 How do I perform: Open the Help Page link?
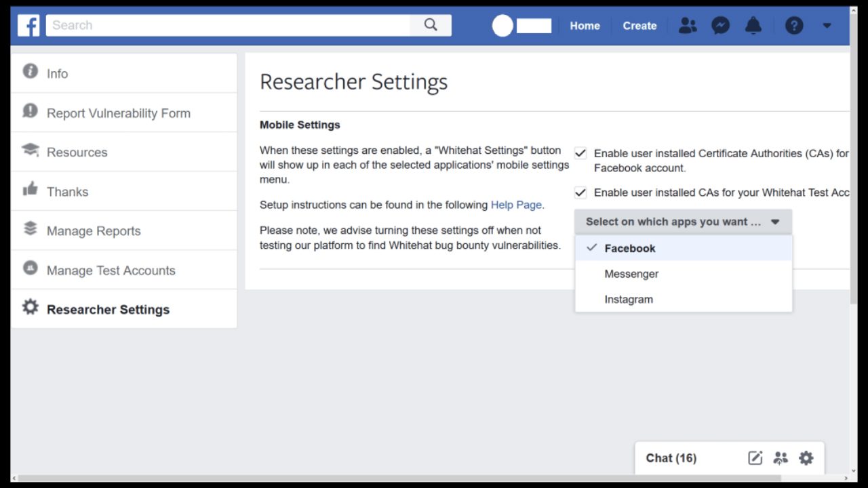click(x=516, y=205)
